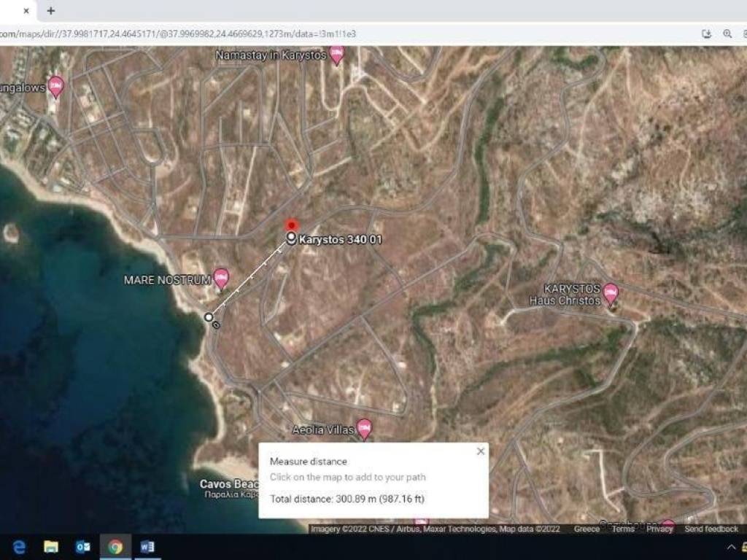Open a new browser tab
747x560 pixels.
(50, 11)
